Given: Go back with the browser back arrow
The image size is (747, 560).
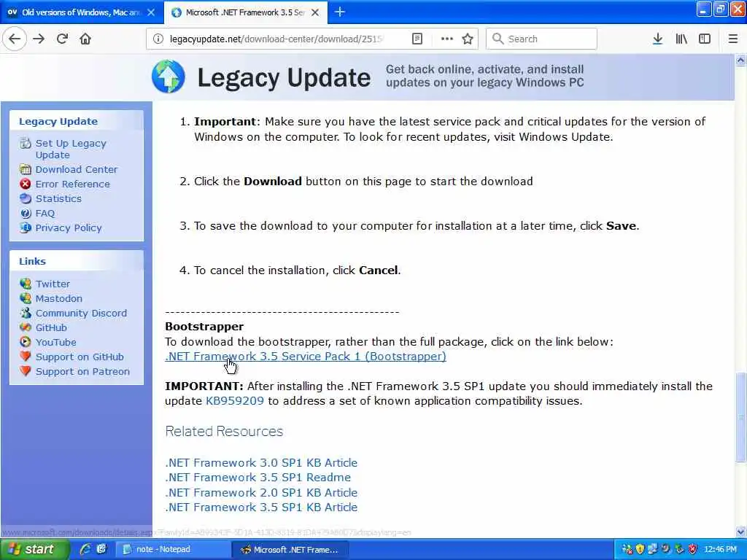Looking at the screenshot, I should [x=15, y=39].
